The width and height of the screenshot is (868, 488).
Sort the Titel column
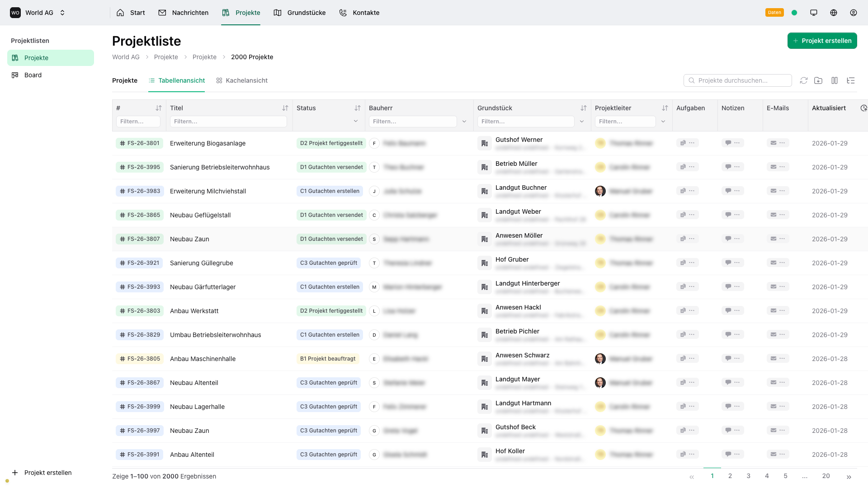[x=285, y=108]
